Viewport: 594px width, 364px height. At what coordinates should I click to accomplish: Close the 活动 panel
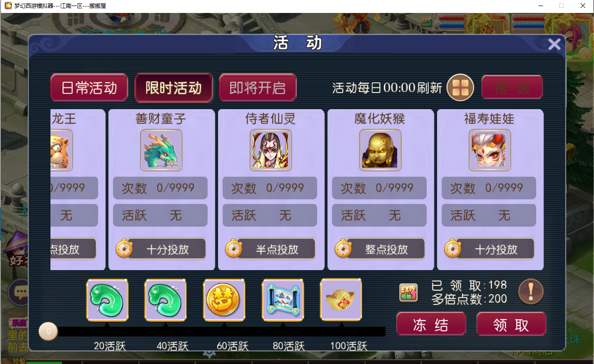pyautogui.click(x=554, y=44)
